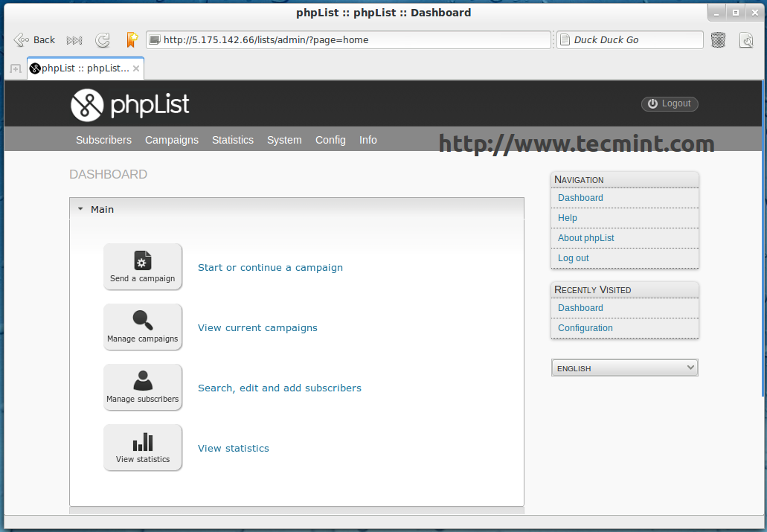Open the Config menu
767x532 pixels.
click(x=330, y=140)
